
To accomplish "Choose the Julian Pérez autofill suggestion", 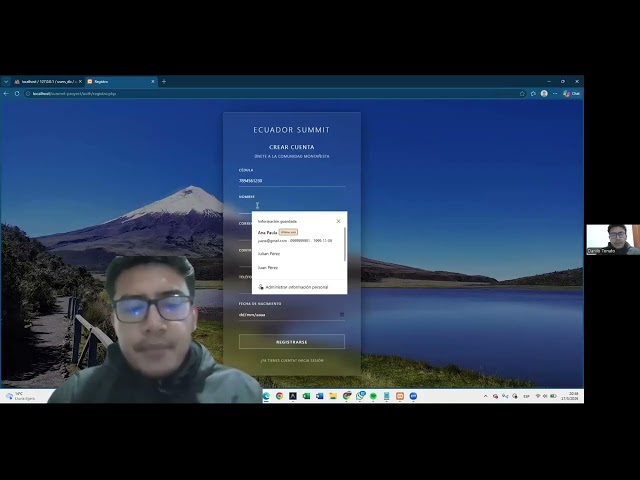I will (298, 253).
